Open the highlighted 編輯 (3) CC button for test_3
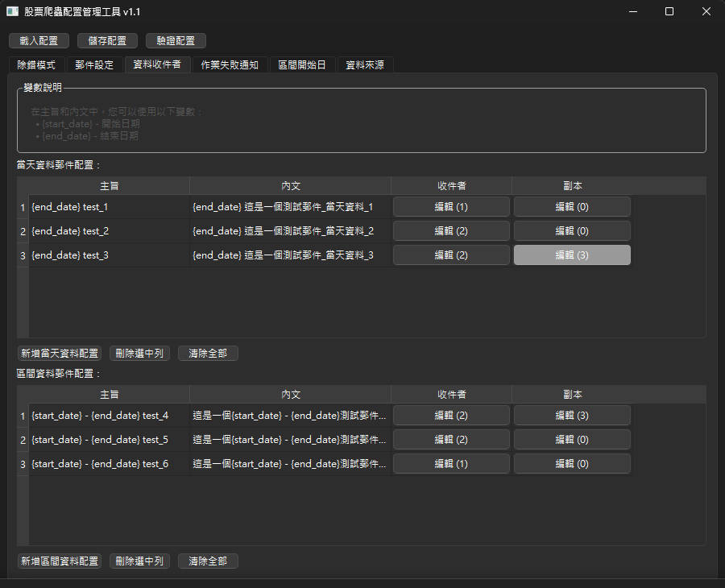The image size is (725, 588). (x=572, y=255)
